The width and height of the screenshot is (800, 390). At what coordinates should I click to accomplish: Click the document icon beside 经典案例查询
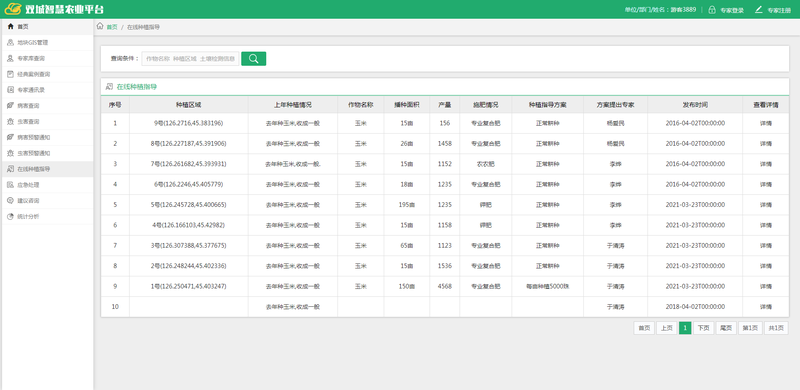[x=10, y=74]
